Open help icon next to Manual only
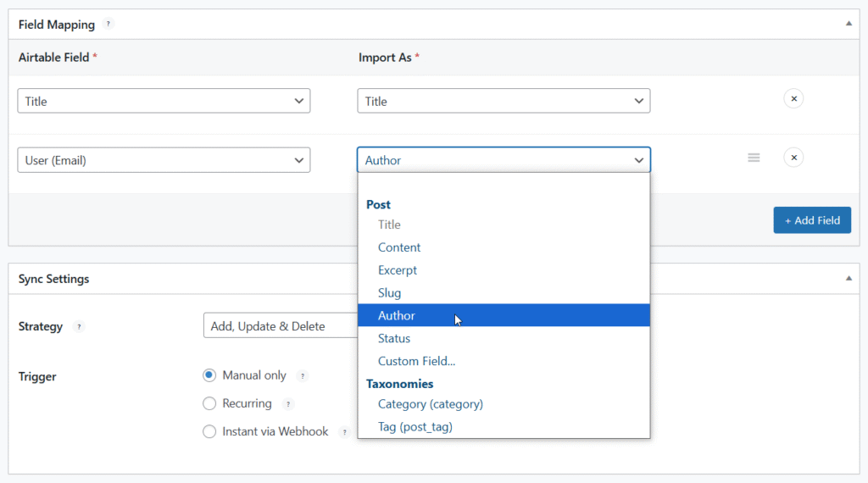This screenshot has width=868, height=483. [303, 376]
